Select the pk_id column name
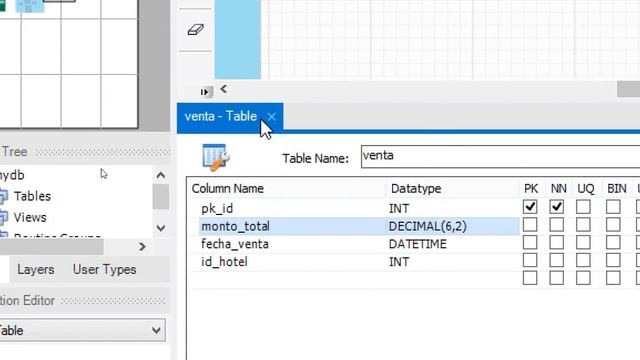Image resolution: width=640 pixels, height=360 pixels. pos(217,209)
